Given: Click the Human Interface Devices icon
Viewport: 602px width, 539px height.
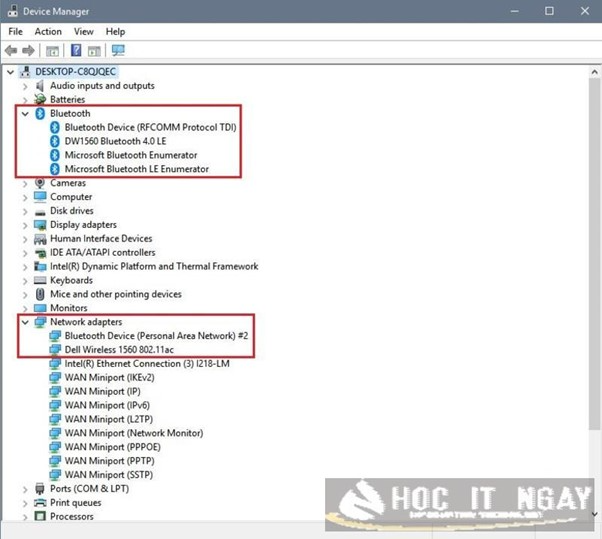Looking at the screenshot, I should pos(40,239).
